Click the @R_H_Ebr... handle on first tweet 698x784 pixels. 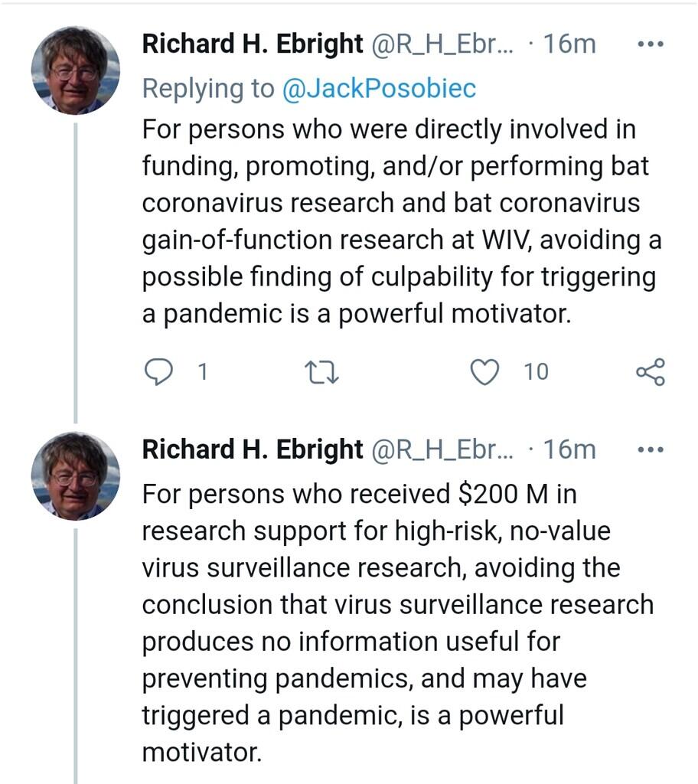(x=442, y=44)
